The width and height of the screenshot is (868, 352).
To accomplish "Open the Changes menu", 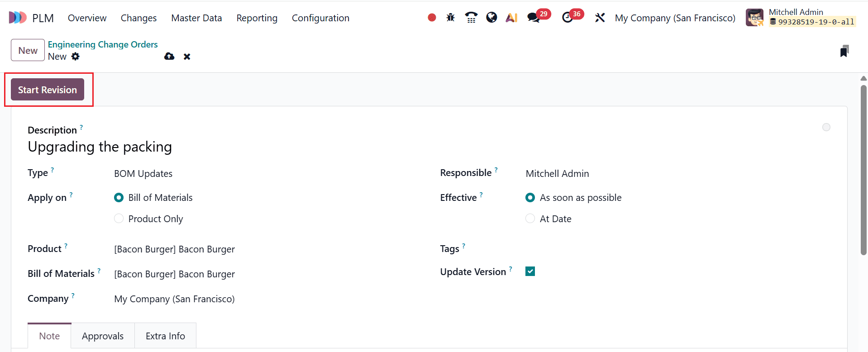I will pyautogui.click(x=138, y=18).
